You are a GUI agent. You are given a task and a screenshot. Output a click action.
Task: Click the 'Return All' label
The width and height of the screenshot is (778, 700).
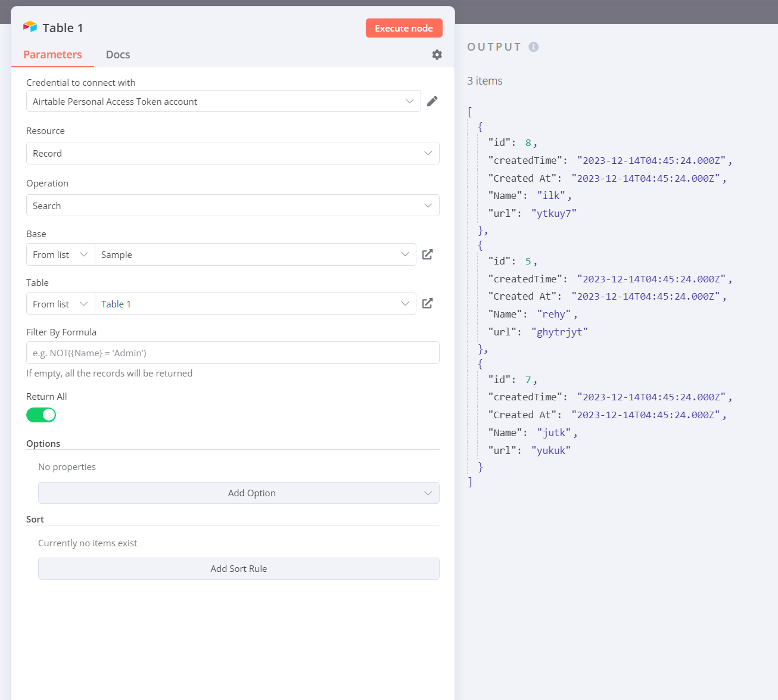tap(46, 397)
